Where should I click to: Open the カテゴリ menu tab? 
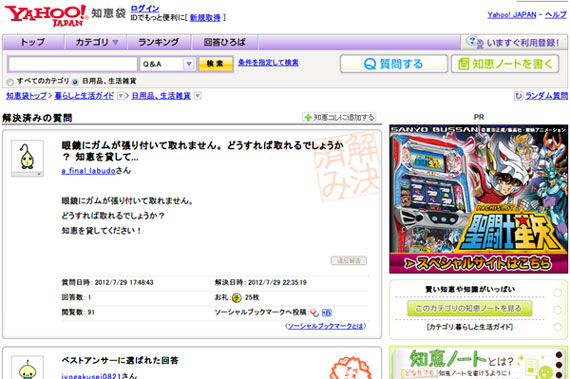(96, 42)
